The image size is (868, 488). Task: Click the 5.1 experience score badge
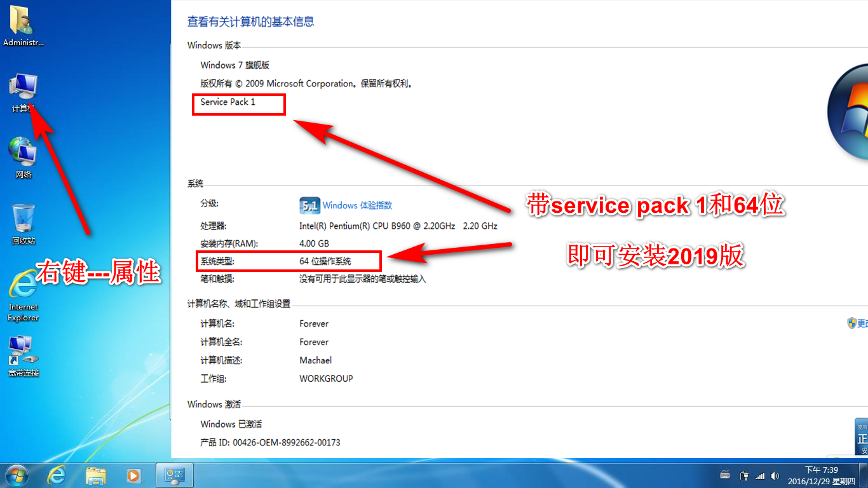(309, 205)
